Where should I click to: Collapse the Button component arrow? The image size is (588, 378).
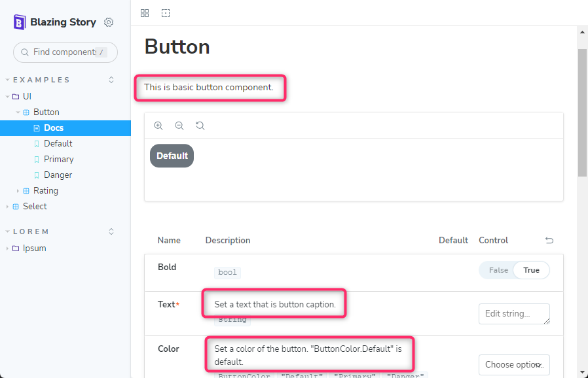click(18, 112)
